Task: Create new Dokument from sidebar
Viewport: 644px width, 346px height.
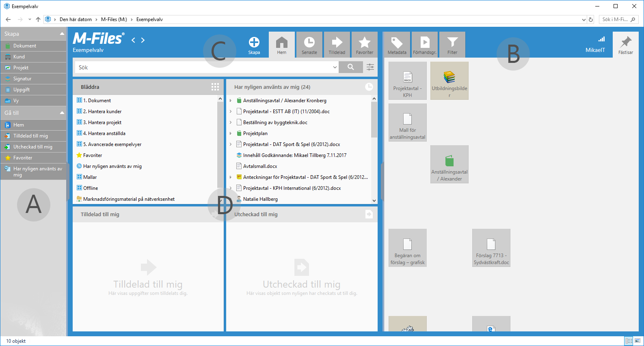Action: 33,46
